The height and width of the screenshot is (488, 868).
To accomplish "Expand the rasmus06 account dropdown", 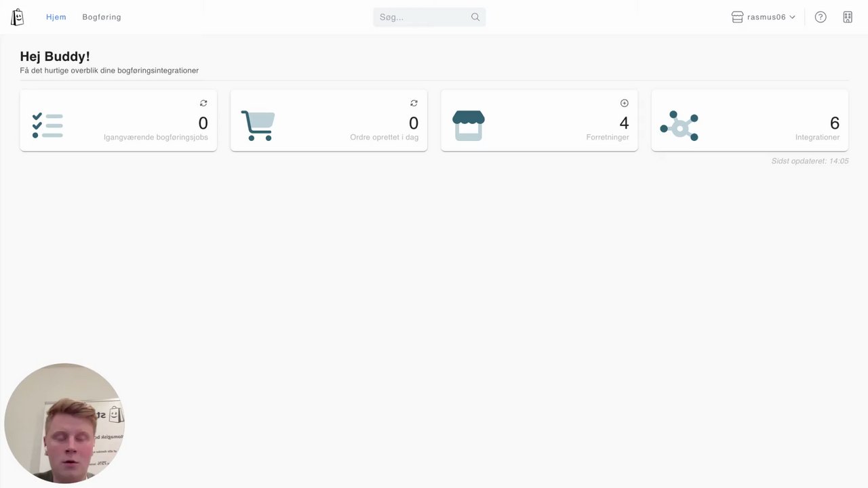I will click(764, 17).
